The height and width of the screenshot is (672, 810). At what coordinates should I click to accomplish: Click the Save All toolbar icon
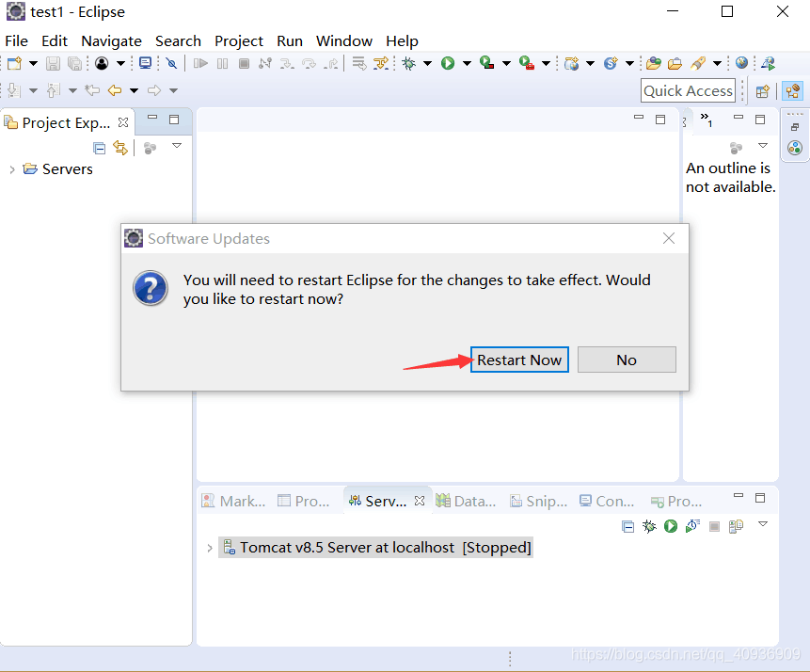[75, 64]
